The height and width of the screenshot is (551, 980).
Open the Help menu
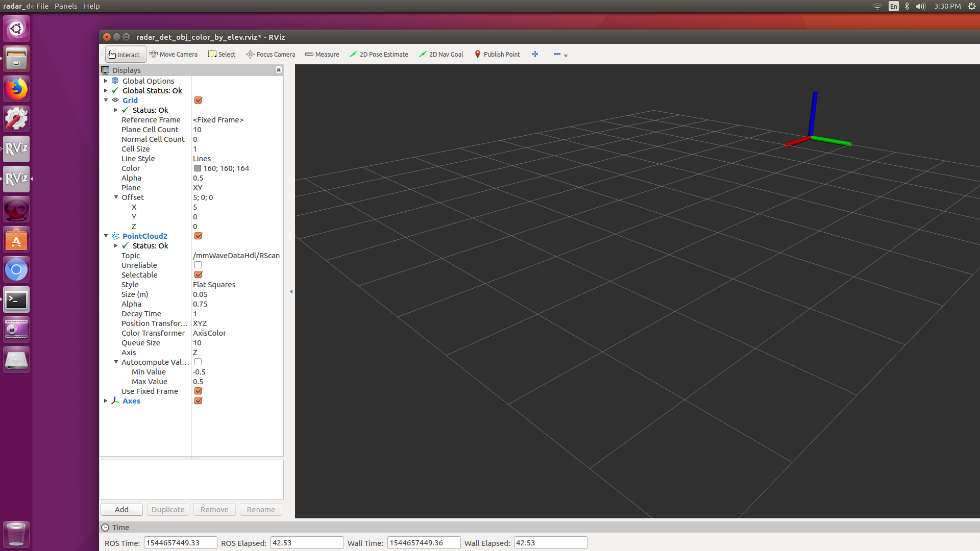[92, 6]
